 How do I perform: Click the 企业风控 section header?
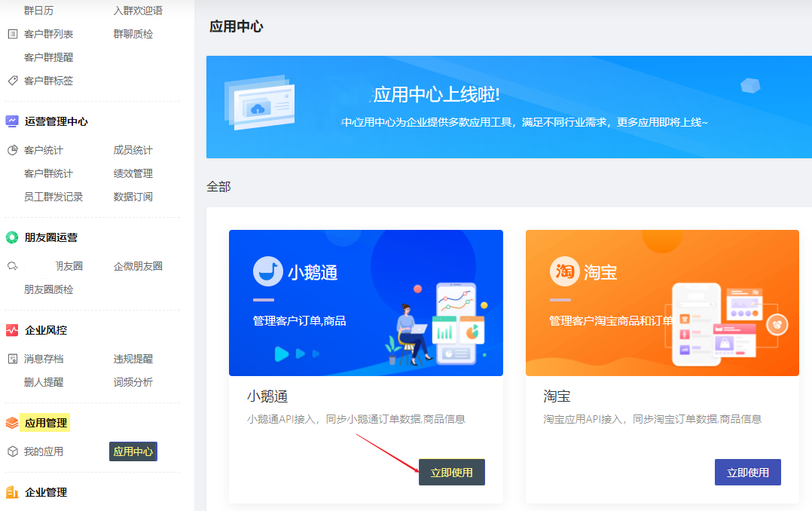coord(45,330)
